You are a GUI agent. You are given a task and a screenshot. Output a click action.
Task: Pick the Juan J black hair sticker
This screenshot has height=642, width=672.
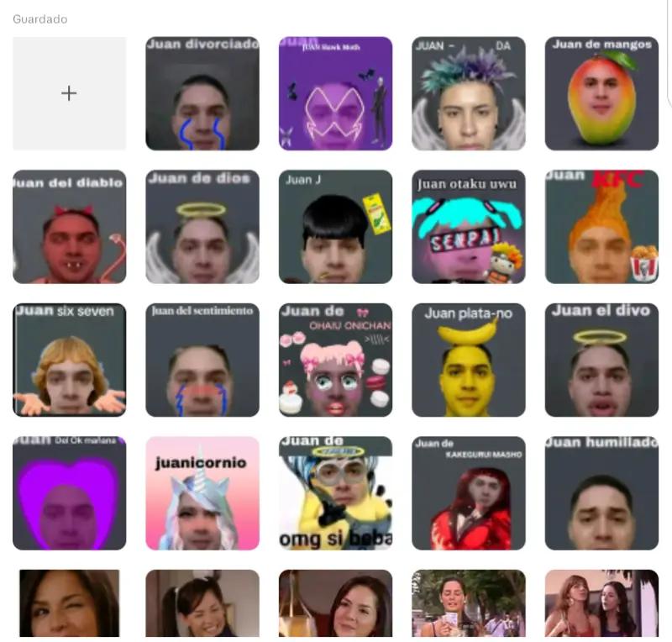point(335,226)
